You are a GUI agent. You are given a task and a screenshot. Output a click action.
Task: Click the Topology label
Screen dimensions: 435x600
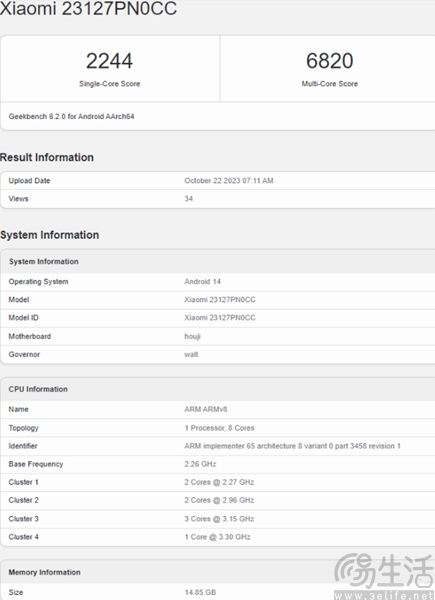(x=23, y=428)
